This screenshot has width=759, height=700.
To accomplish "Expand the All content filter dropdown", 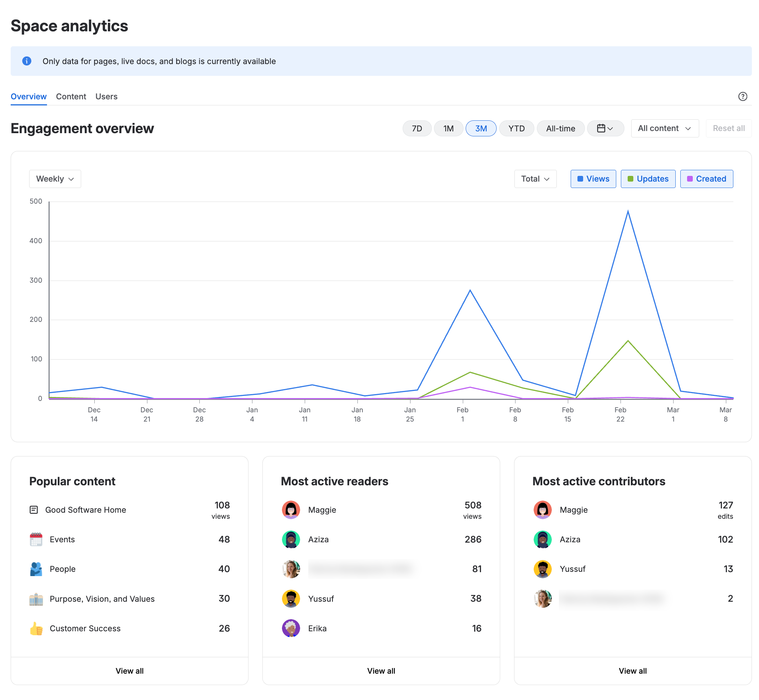I will (x=664, y=129).
